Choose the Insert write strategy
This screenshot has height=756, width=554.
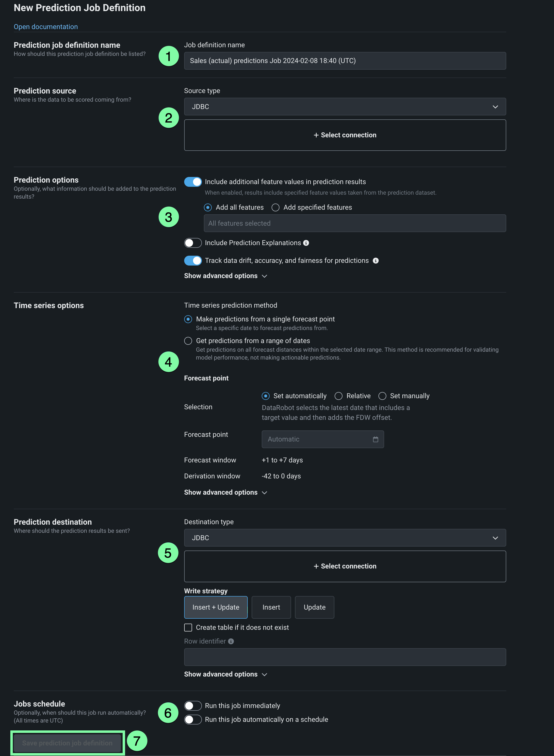271,607
